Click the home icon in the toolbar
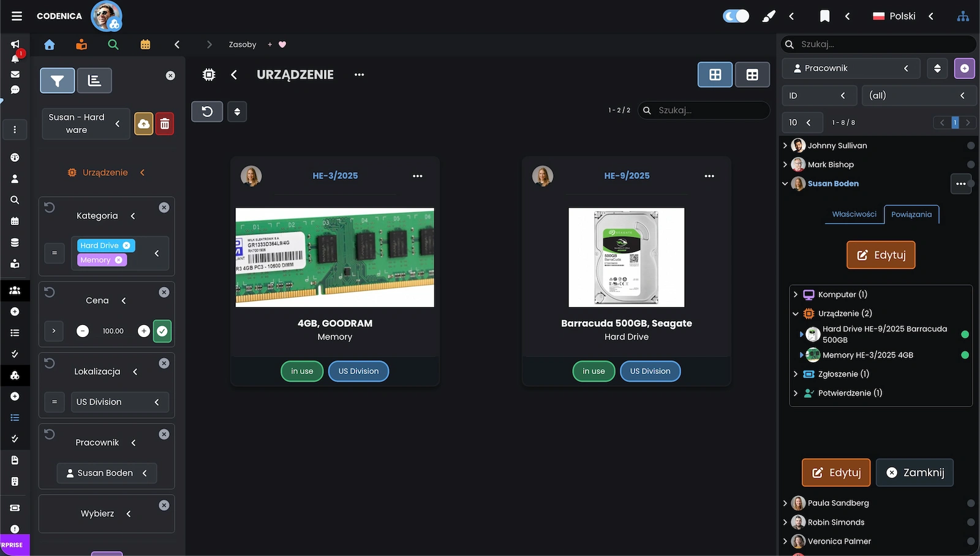 (x=50, y=45)
